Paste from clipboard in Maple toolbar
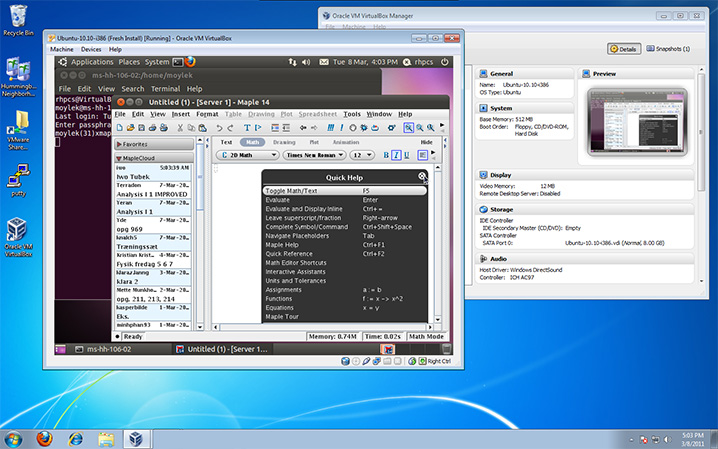Image resolution: width=718 pixels, height=449 pixels. [x=202, y=128]
